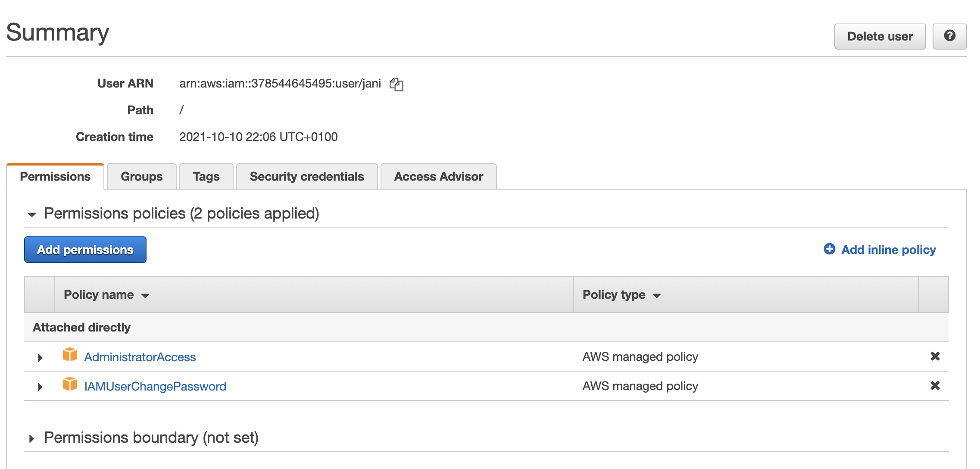Sort by Policy name column
Image resolution: width=980 pixels, height=469 pixels.
coord(106,295)
